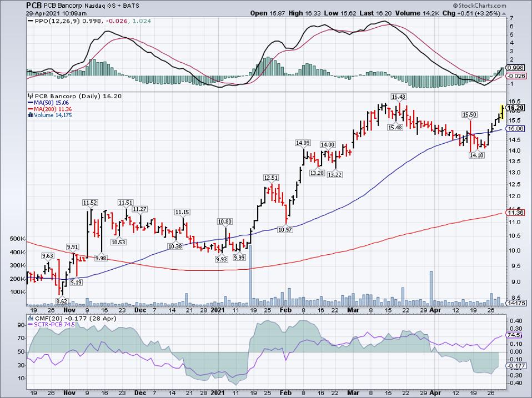This screenshot has width=532, height=398.
Task: Click the 11.51 price label
Action: pos(126,203)
